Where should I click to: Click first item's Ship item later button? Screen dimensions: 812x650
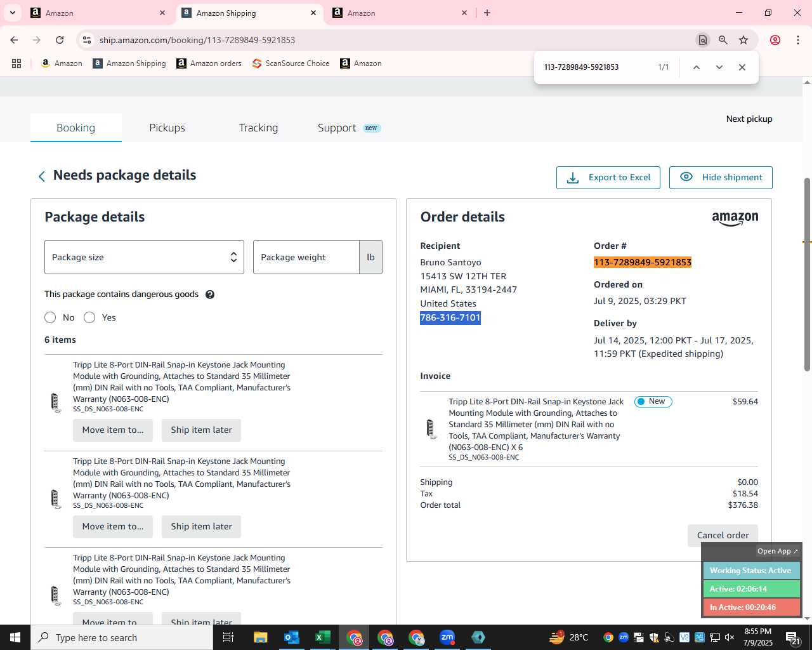(x=201, y=430)
